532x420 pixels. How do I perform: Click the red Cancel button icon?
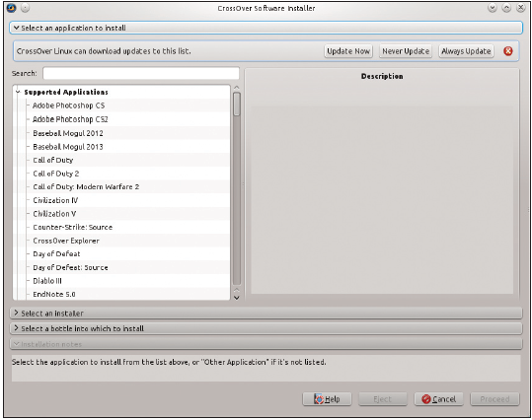coord(426,399)
